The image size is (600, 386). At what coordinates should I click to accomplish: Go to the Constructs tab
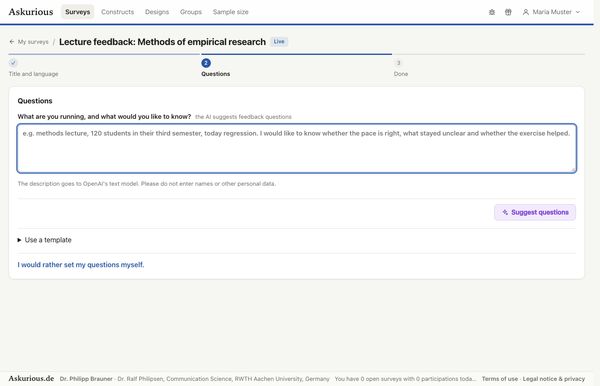117,12
